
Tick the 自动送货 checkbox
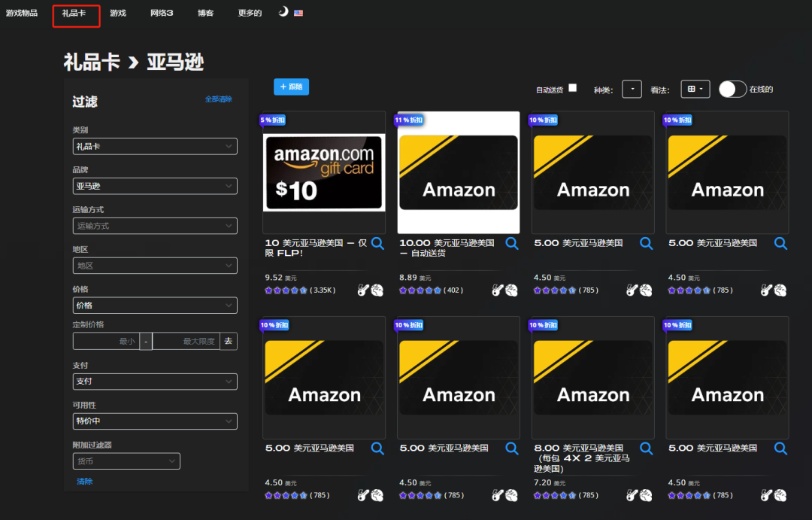(572, 88)
